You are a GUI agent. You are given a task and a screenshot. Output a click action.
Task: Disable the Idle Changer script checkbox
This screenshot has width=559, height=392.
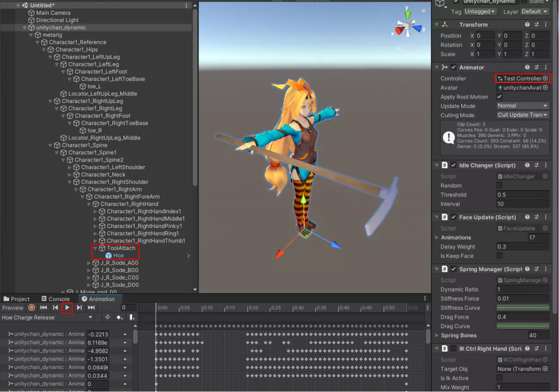pos(453,165)
